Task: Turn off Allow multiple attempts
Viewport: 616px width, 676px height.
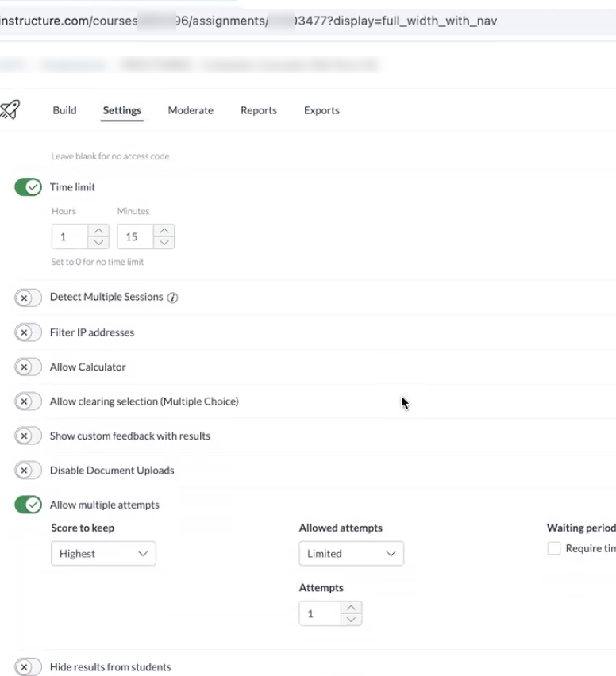Action: [28, 505]
